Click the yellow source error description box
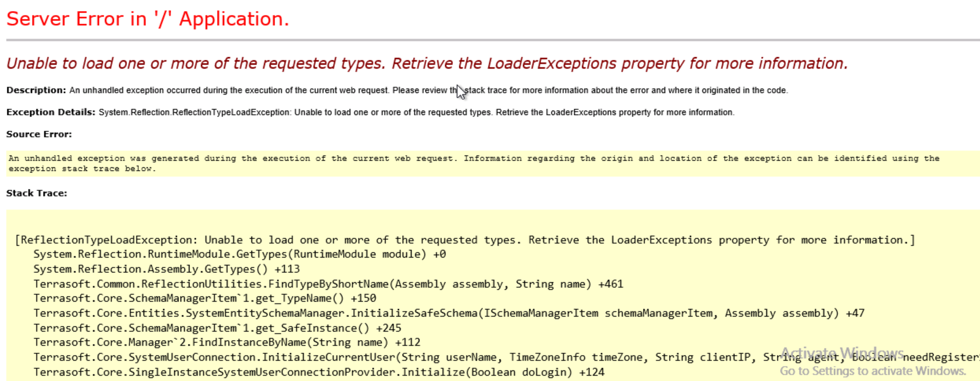Image resolution: width=980 pixels, height=381 pixels. [493, 163]
